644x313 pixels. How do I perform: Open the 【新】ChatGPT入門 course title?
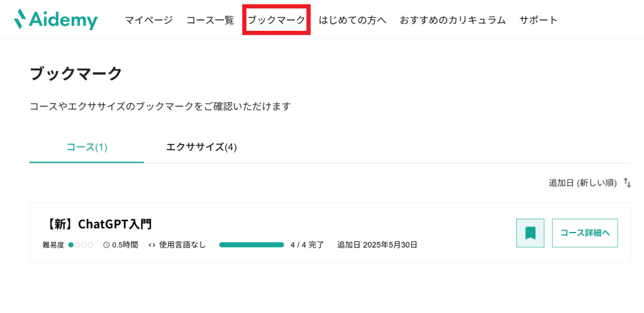99,224
